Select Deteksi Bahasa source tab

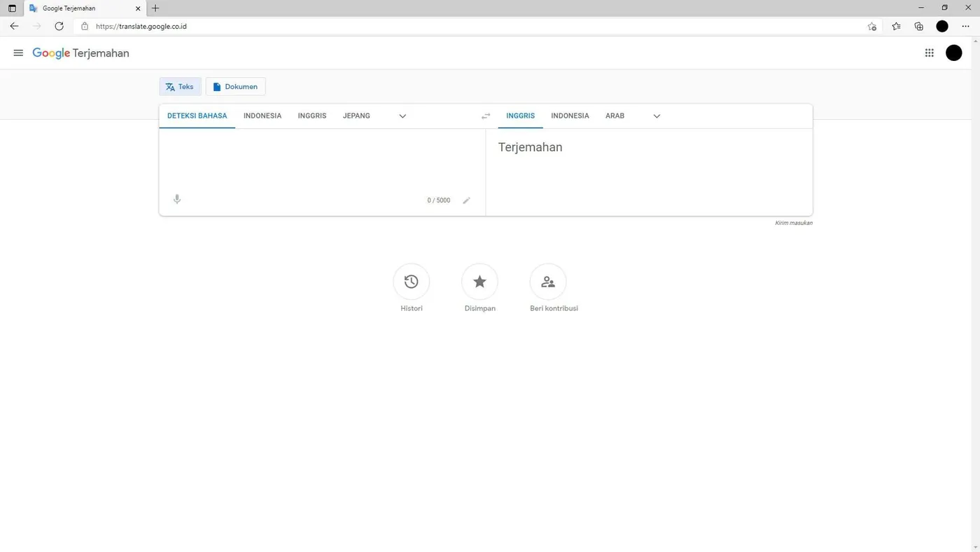[197, 116]
